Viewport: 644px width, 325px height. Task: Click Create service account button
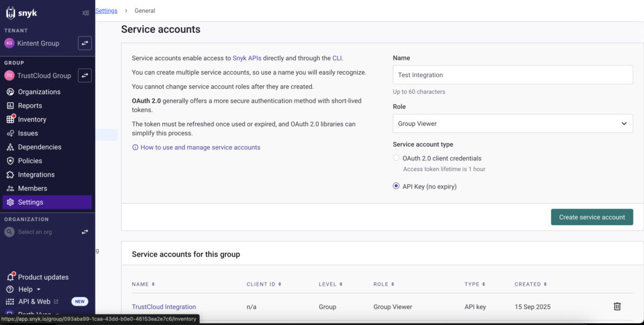tap(592, 217)
